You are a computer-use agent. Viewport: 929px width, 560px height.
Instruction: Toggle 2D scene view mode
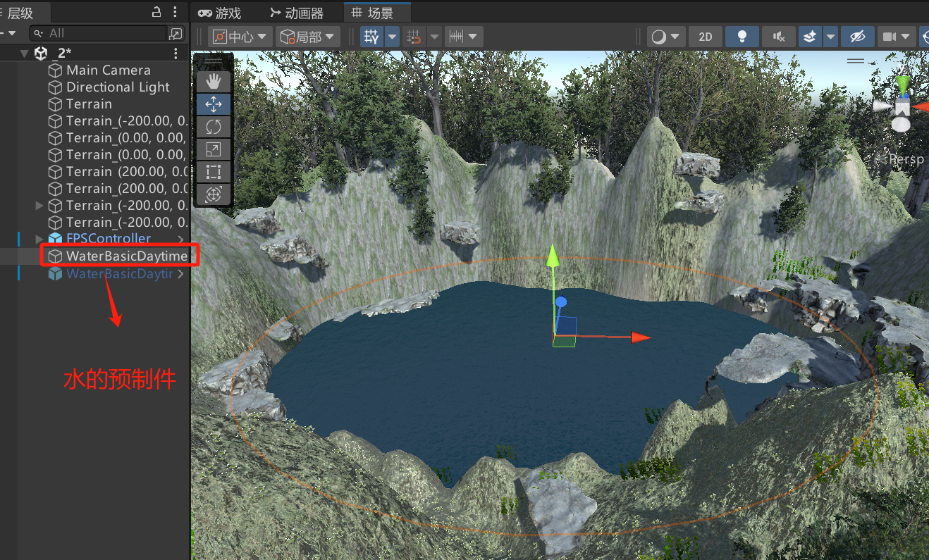click(705, 37)
